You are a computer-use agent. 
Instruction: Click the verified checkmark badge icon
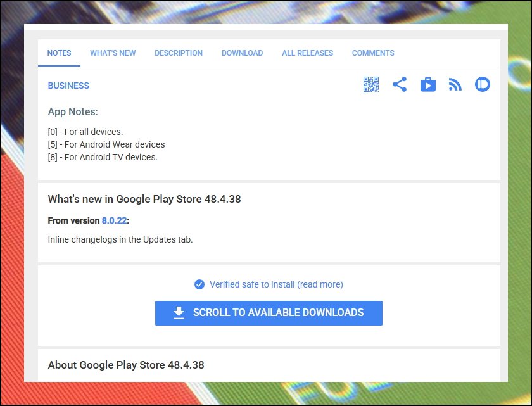(x=199, y=284)
